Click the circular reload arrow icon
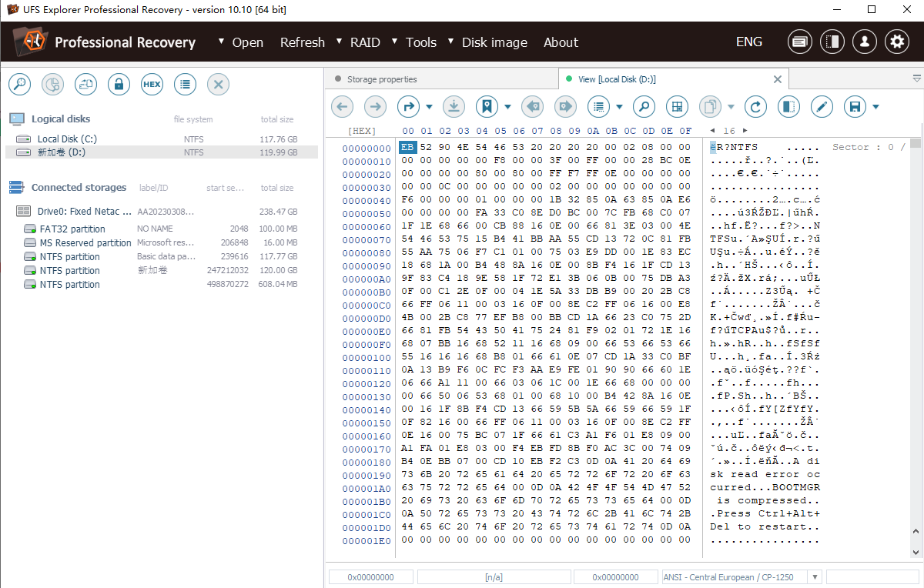The width and height of the screenshot is (924, 588). click(757, 107)
